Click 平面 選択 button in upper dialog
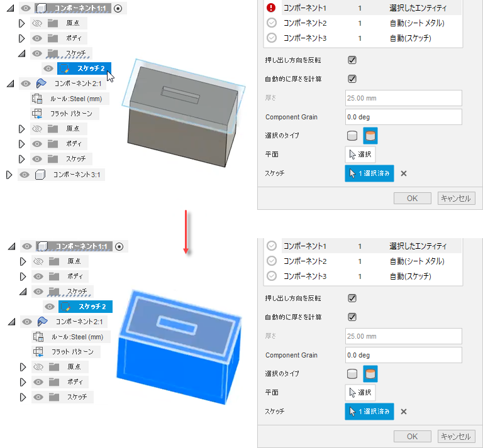 pyautogui.click(x=360, y=155)
